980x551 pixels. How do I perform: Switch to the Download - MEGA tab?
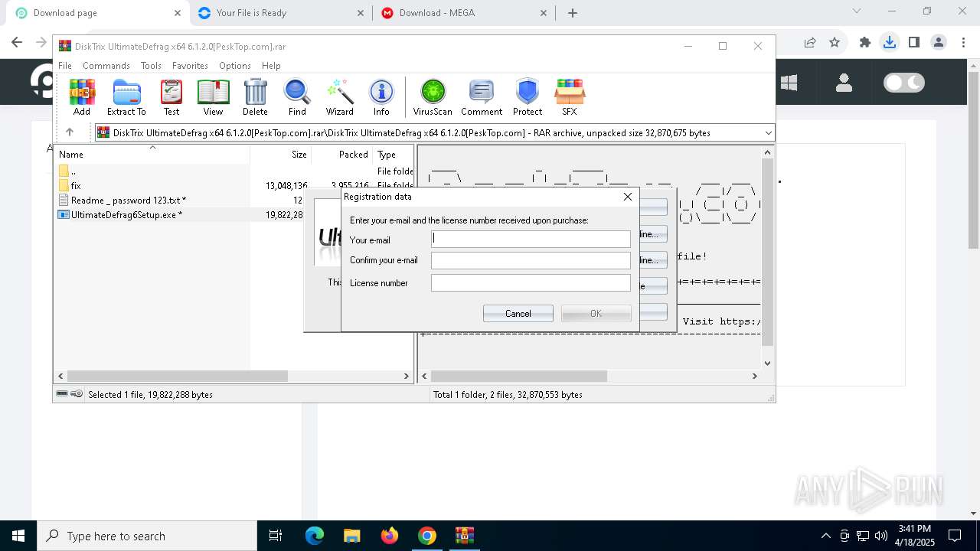(465, 13)
